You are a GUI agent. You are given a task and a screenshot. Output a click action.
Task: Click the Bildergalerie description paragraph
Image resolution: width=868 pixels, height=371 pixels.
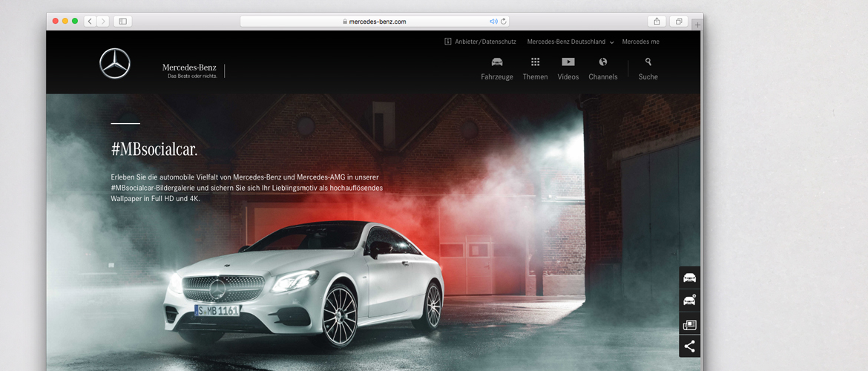246,188
